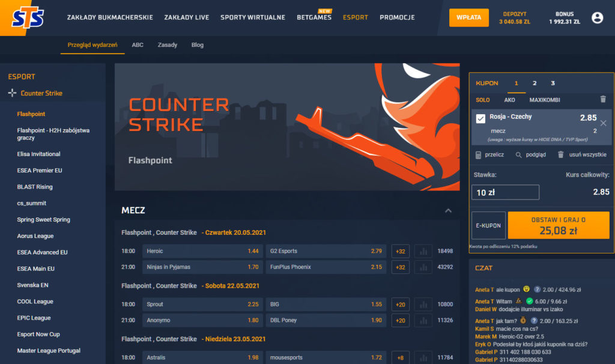Open the Blog tab
This screenshot has height=364, width=615.
point(197,44)
